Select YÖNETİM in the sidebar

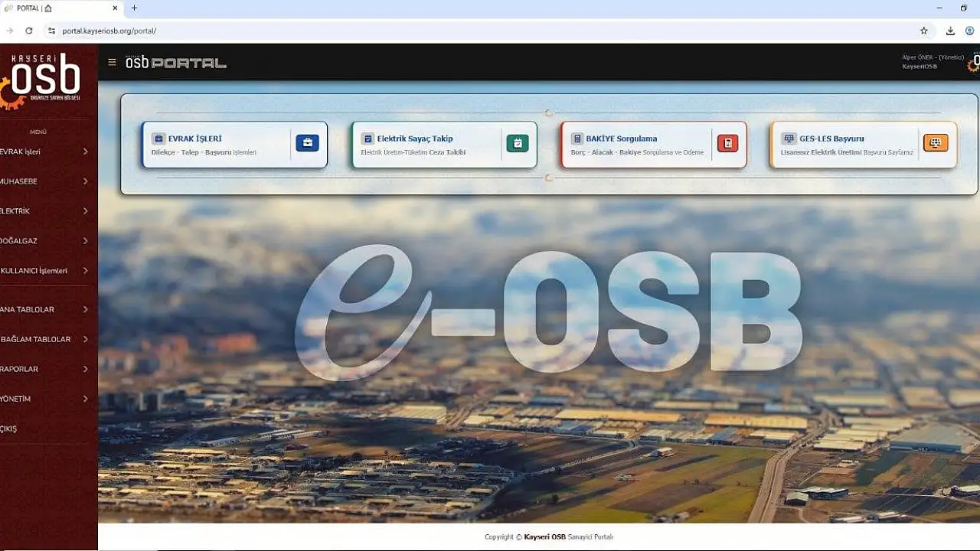click(x=17, y=399)
